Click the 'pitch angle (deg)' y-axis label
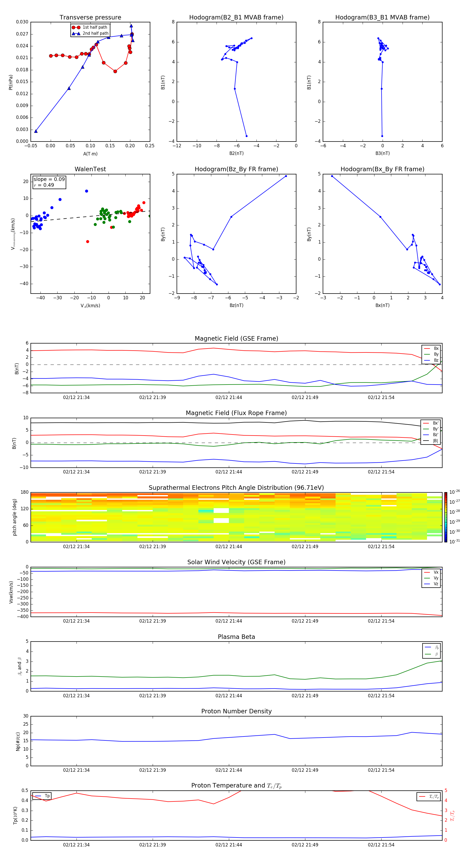This screenshot has height=868, width=473. pos(14,517)
